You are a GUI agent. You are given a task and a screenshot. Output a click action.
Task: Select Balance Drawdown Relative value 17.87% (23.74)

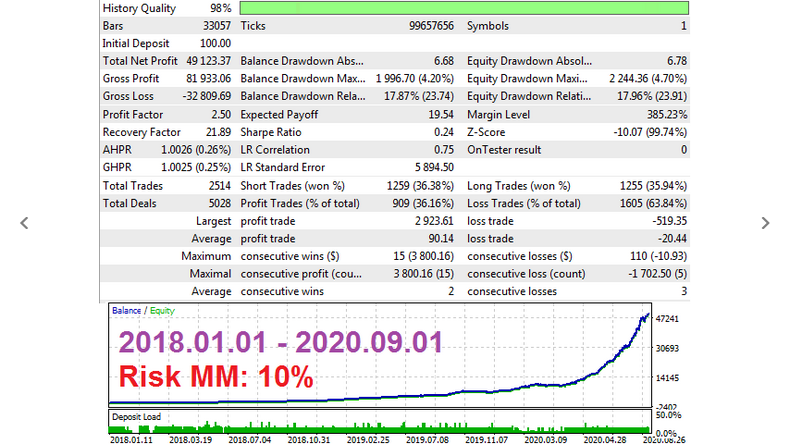point(419,96)
